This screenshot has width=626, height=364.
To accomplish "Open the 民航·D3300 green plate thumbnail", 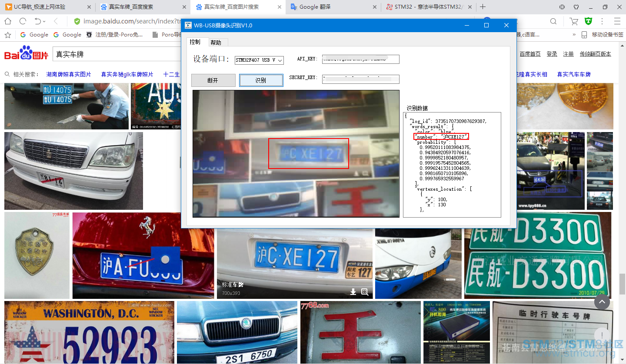I will click(537, 255).
